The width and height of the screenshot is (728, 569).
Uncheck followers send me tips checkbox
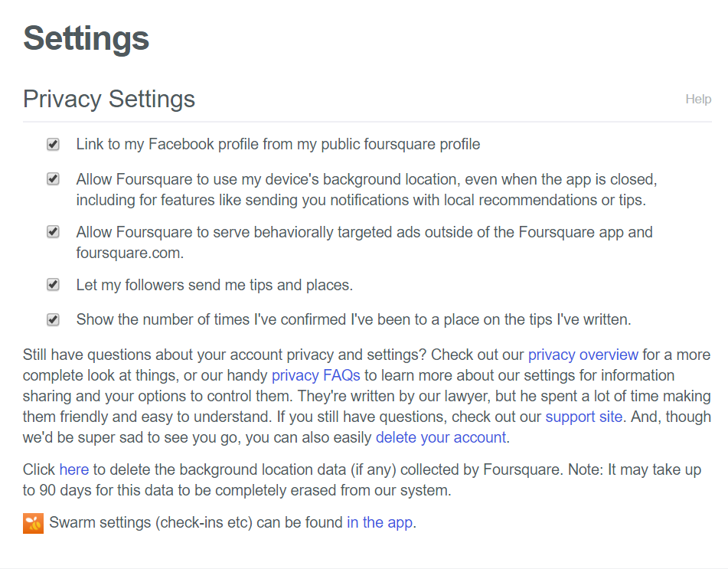coord(53,284)
